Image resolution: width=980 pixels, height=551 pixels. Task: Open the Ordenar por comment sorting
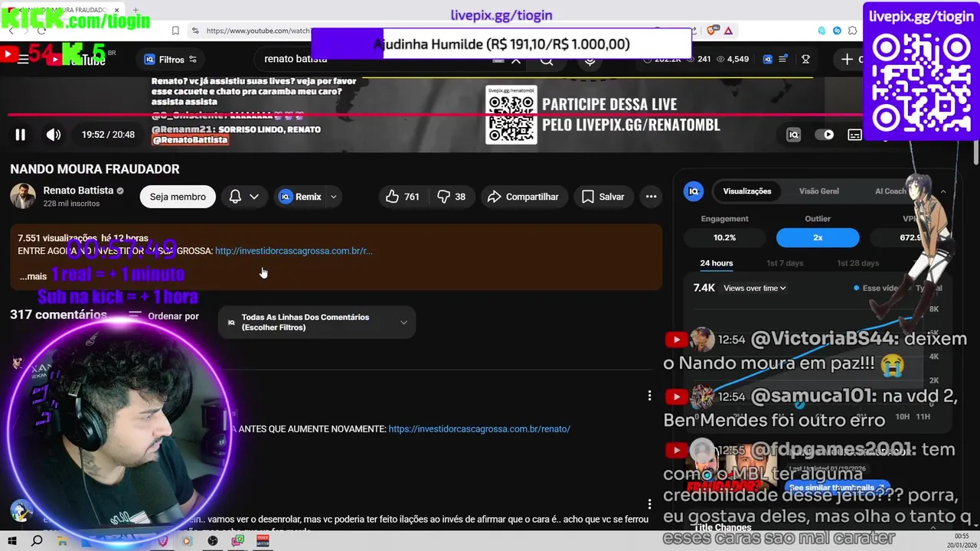[x=164, y=316]
